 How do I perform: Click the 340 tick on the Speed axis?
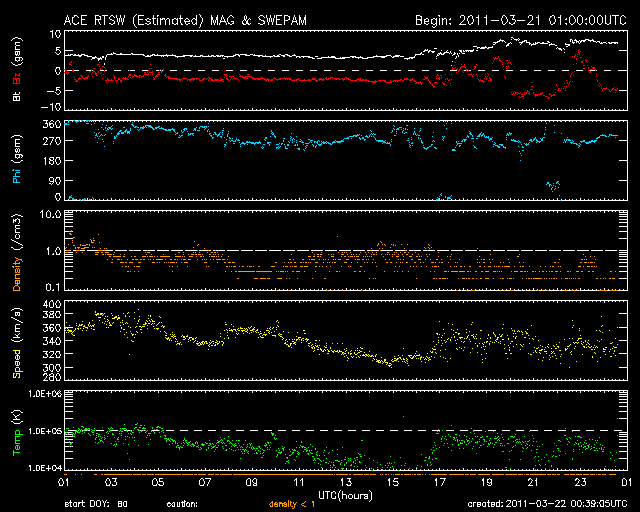coord(52,341)
